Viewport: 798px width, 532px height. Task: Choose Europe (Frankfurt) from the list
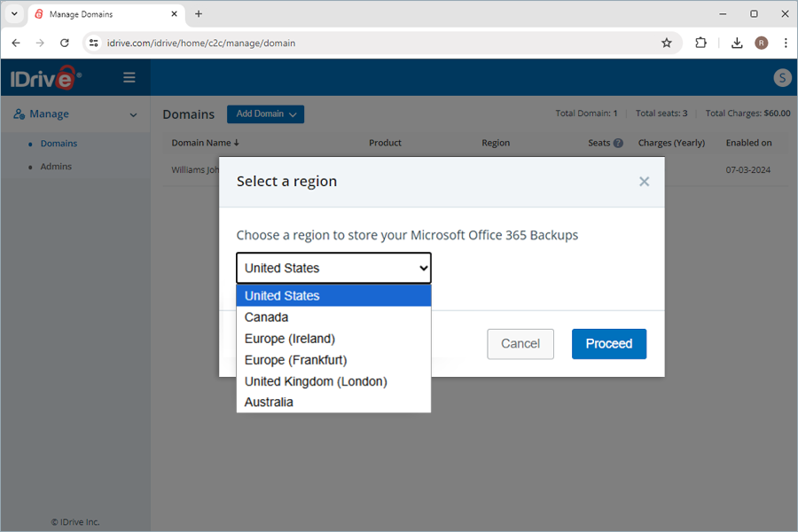(x=295, y=360)
